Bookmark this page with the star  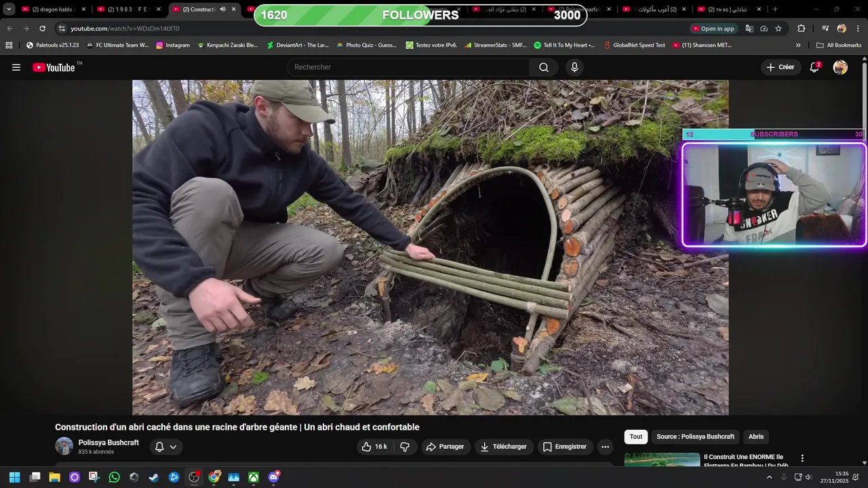tap(778, 28)
